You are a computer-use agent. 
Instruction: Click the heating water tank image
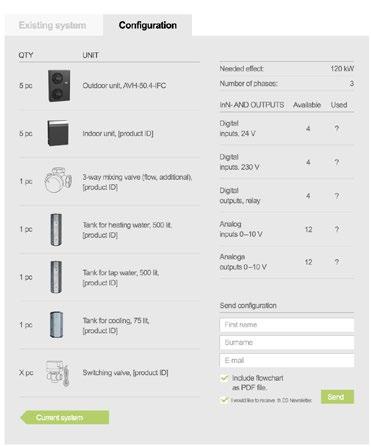click(x=56, y=229)
